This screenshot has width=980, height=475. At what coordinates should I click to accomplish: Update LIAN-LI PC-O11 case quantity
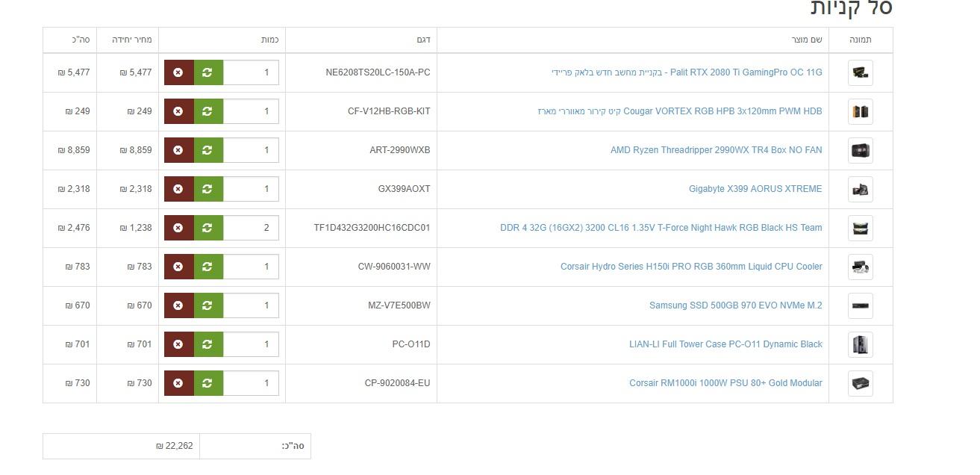[x=208, y=344]
